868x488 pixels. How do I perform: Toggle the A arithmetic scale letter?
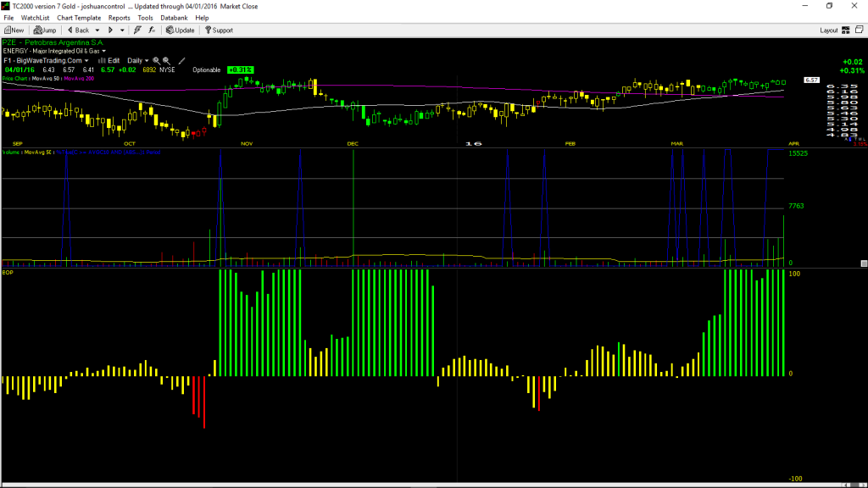click(846, 139)
